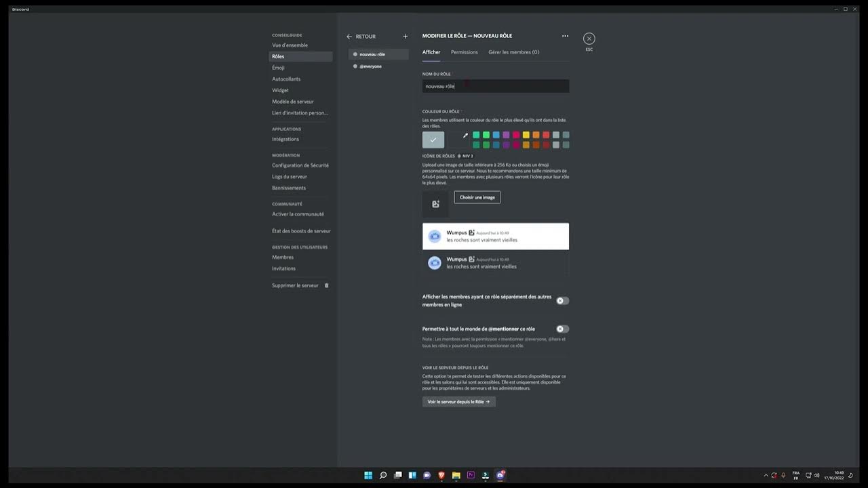Choose the purple top-row color swatch
The height and width of the screenshot is (488, 868).
click(506, 135)
